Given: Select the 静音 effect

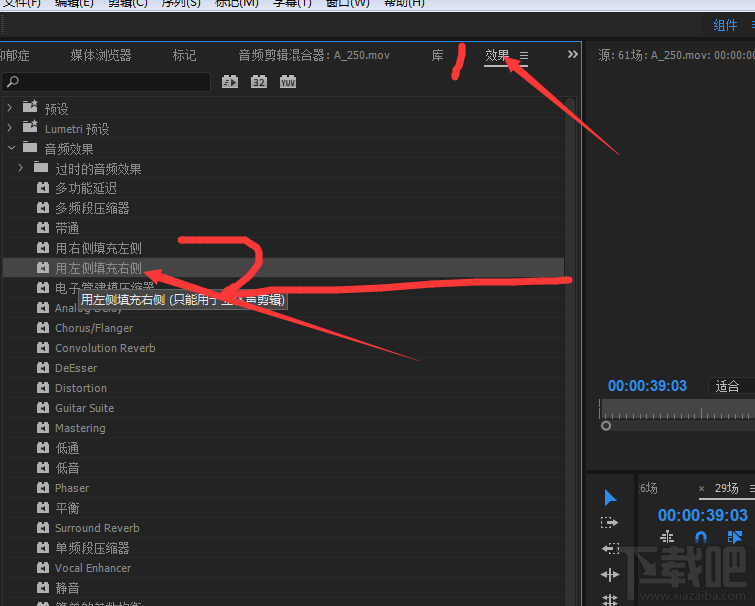Looking at the screenshot, I should coord(67,588).
